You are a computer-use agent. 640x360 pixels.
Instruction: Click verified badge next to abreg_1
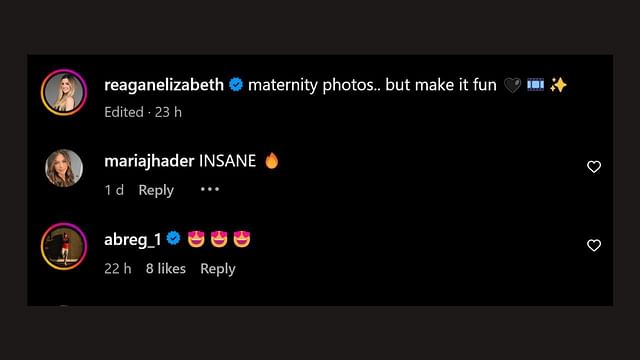pyautogui.click(x=173, y=238)
